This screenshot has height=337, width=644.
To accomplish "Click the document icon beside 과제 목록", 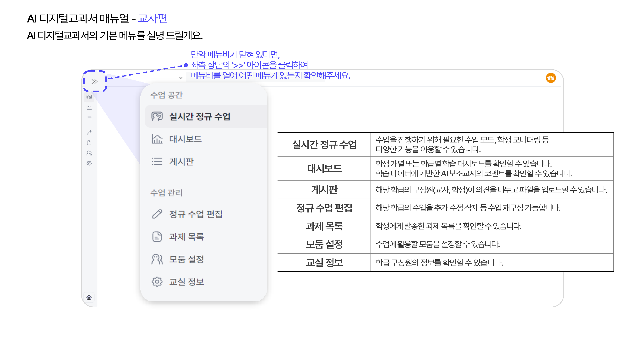I will coord(157,237).
